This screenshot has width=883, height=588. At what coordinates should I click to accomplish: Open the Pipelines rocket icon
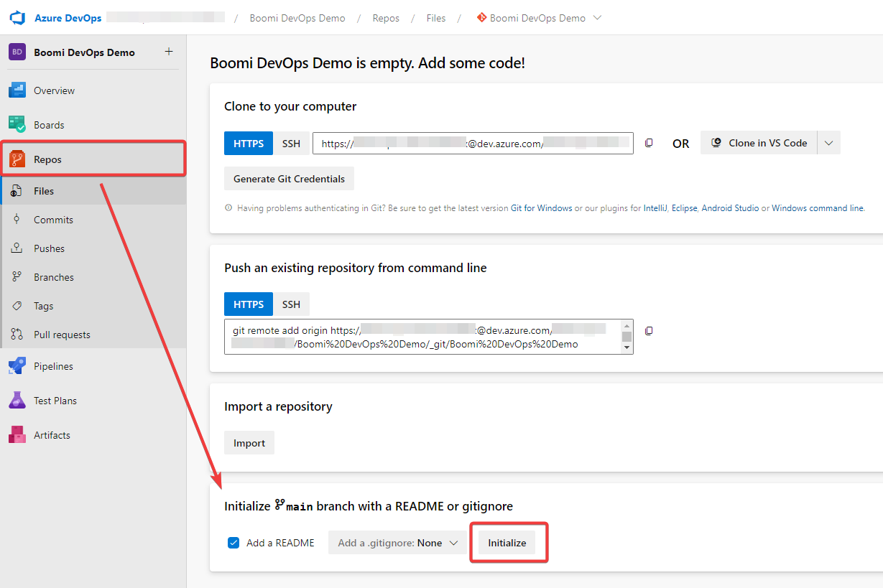tap(17, 366)
